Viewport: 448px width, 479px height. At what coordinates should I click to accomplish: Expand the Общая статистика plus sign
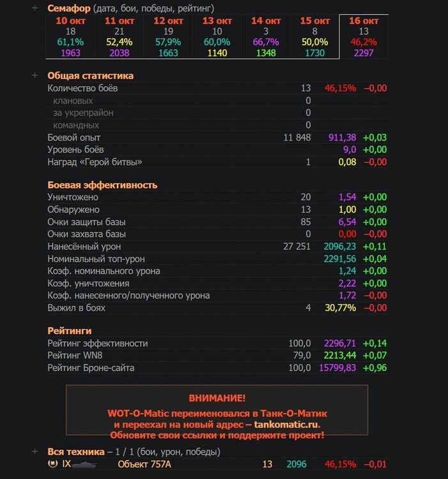pos(35,75)
